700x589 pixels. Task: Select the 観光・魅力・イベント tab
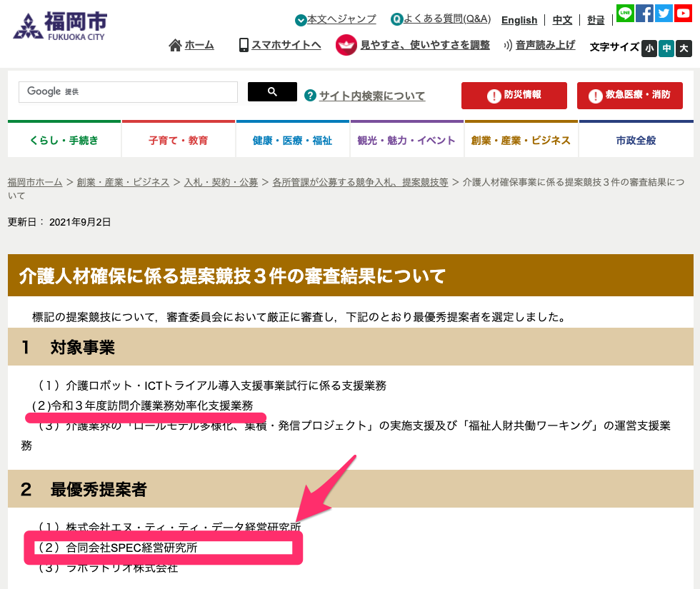406,140
